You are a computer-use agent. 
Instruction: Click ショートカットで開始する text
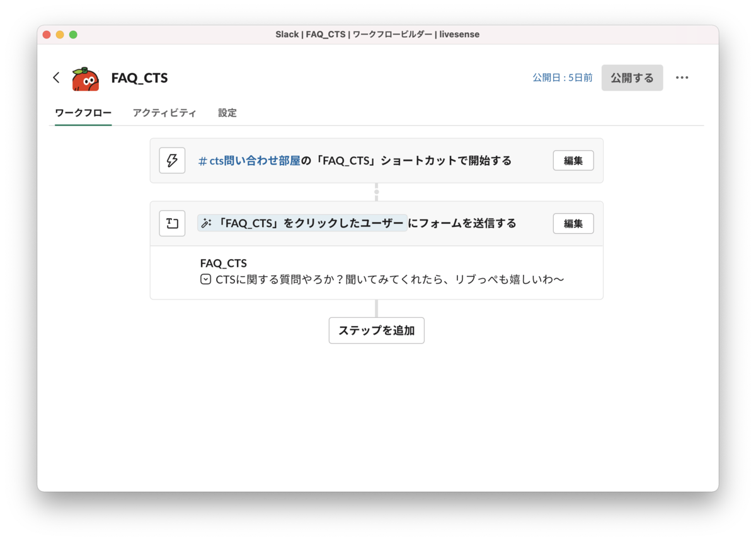pyautogui.click(x=446, y=161)
